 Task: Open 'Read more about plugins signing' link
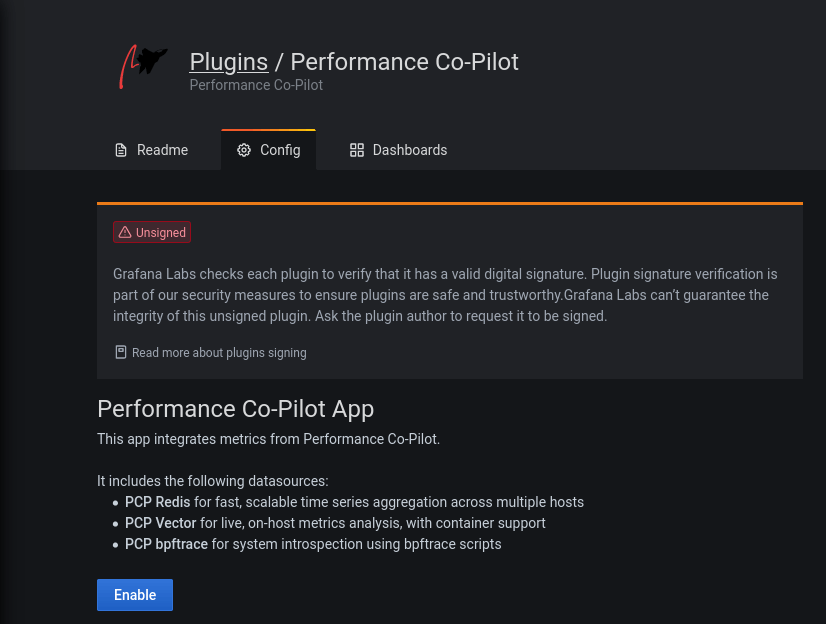tap(219, 353)
